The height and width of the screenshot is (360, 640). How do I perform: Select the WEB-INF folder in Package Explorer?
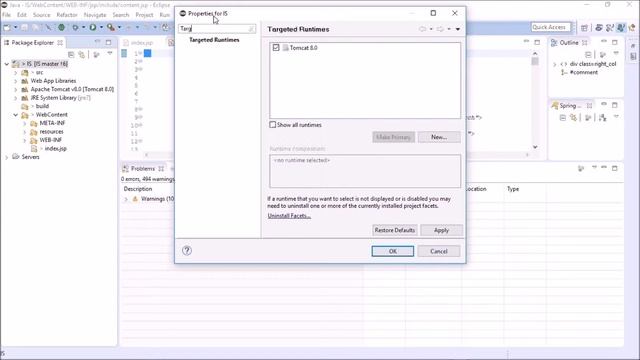51,140
